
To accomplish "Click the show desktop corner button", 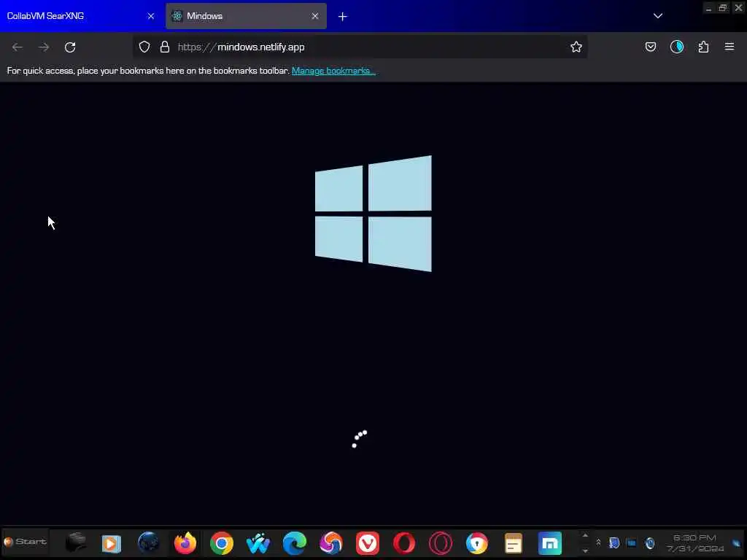I will [737, 542].
